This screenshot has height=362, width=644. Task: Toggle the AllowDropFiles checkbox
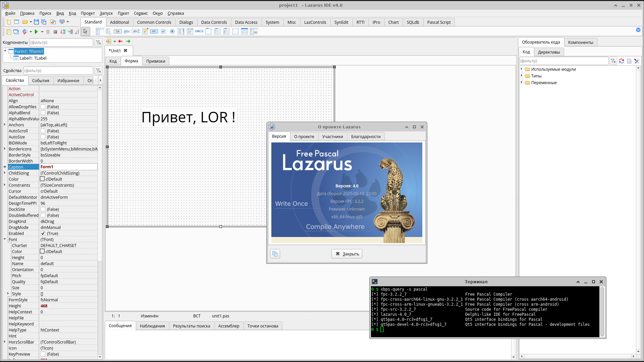(x=43, y=107)
